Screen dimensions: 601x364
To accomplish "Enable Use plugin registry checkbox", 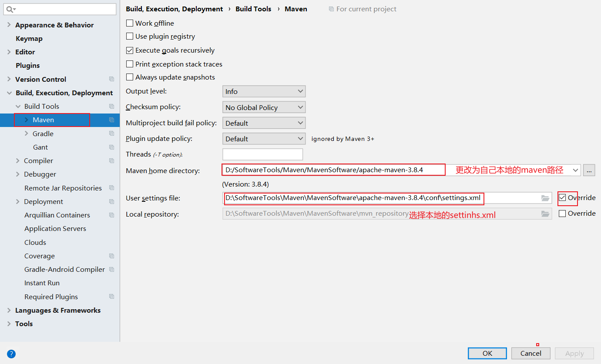I will point(130,36).
